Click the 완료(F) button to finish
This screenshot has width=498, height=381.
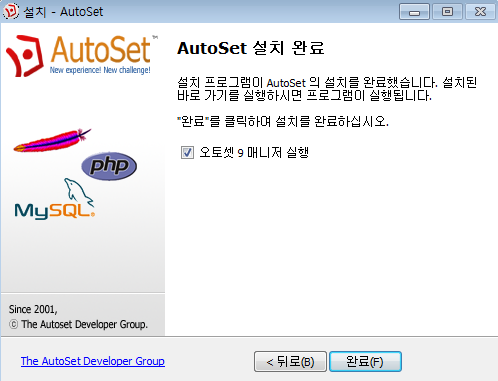(365, 361)
